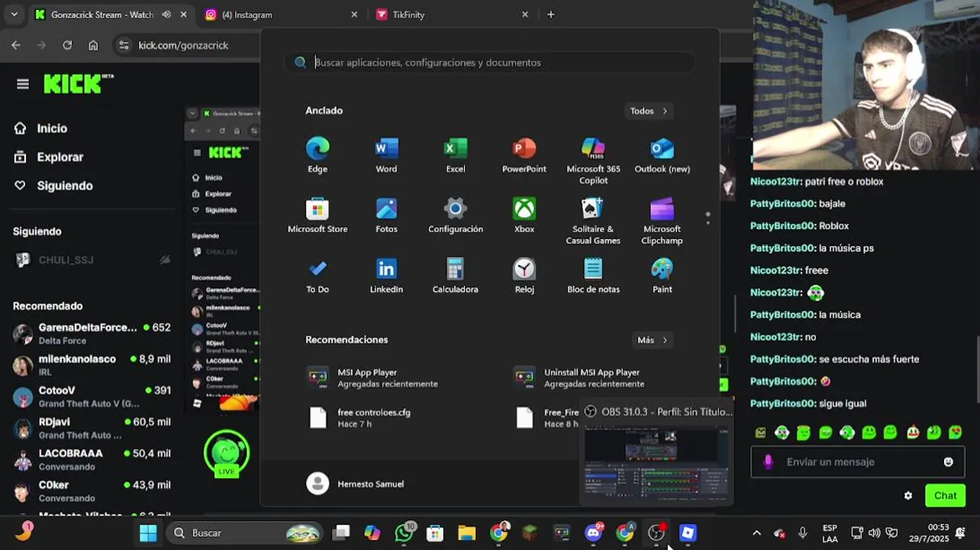Image resolution: width=980 pixels, height=550 pixels.
Task: Open Minecraft block icon on taskbar
Action: pyautogui.click(x=530, y=533)
